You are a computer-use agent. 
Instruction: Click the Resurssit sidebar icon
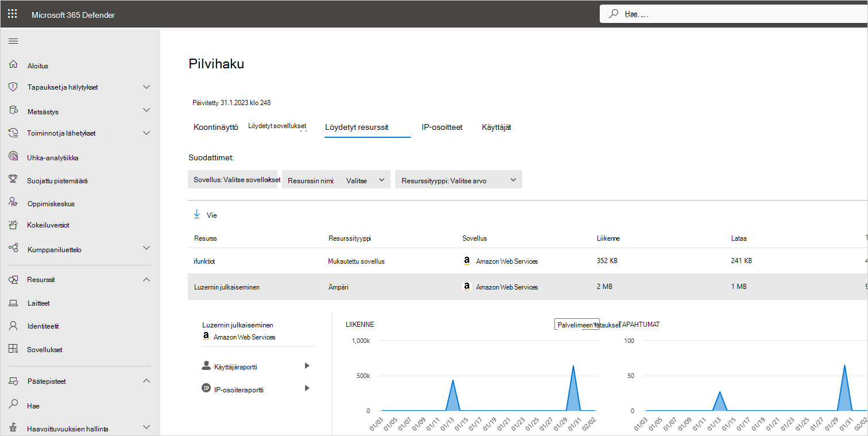[14, 279]
